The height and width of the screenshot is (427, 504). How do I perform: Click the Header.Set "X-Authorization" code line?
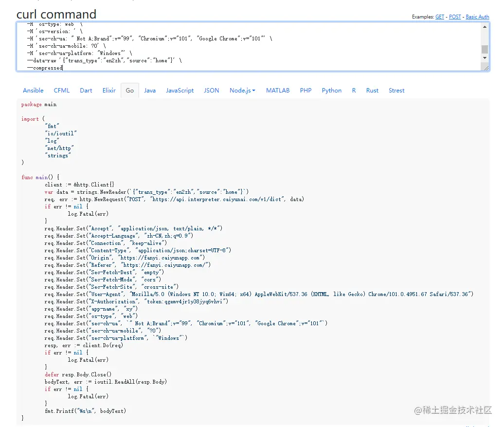(x=136, y=301)
